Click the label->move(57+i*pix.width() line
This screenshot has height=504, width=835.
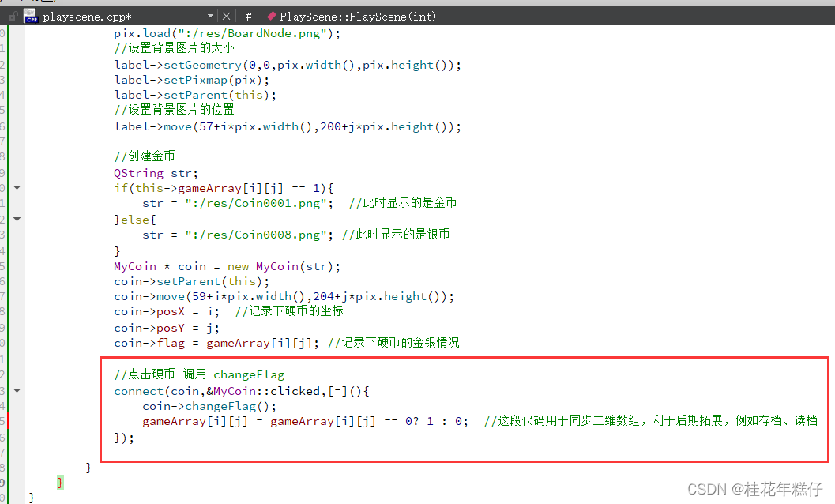(288, 127)
